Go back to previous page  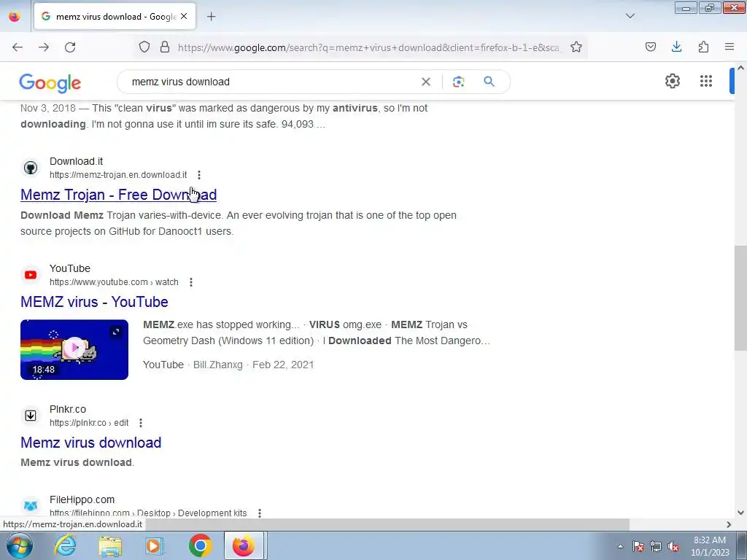click(x=18, y=47)
